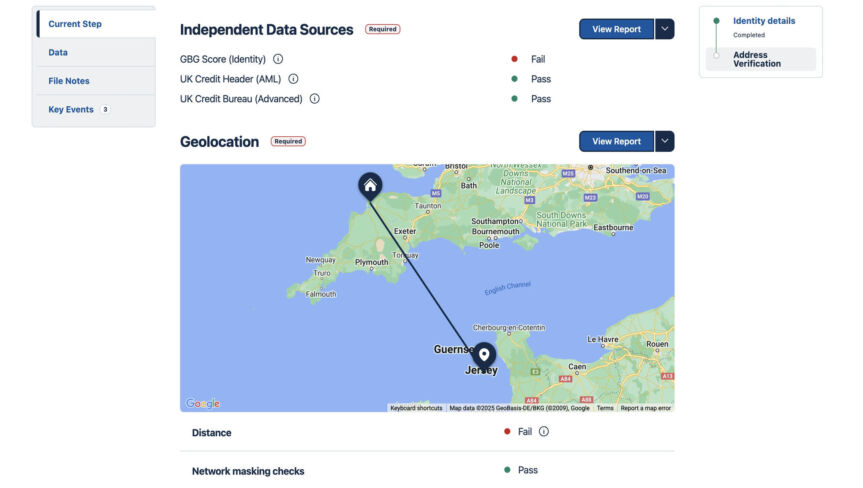Click the Google logo on the map
Screen dimensions: 863x488
tap(203, 404)
